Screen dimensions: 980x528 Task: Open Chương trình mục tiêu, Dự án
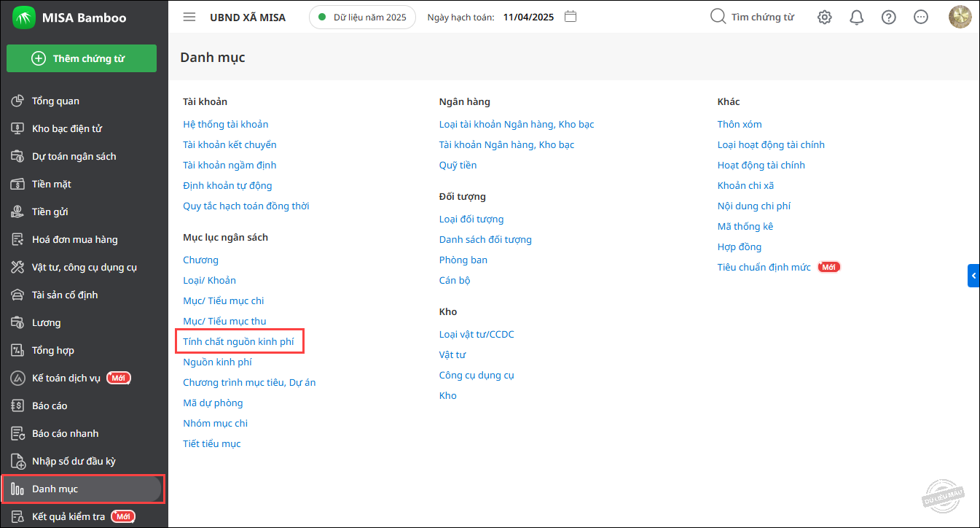(249, 382)
